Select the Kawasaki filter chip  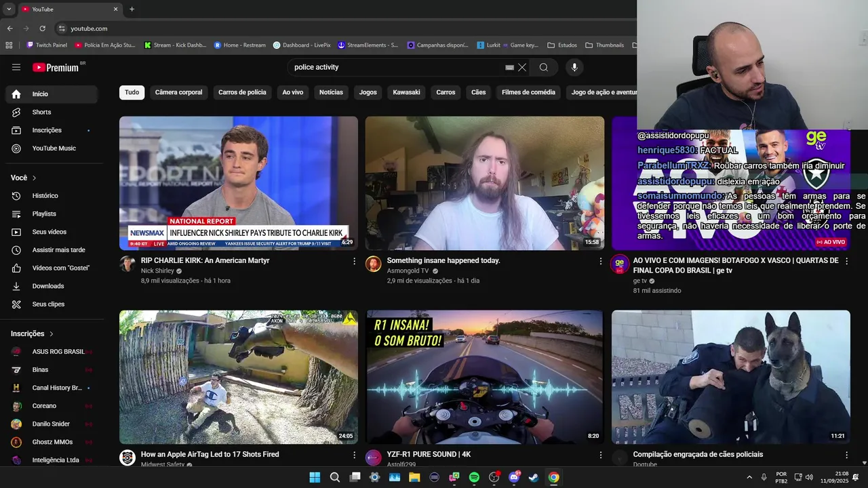pos(406,92)
